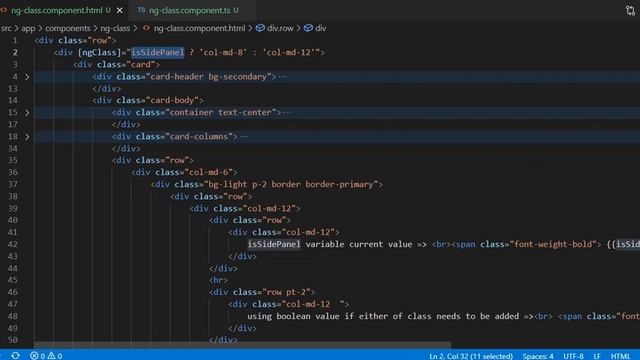The width and height of the screenshot is (640, 360).
Task: Click 'font-weight-bold' class on line 42
Action: (553, 244)
